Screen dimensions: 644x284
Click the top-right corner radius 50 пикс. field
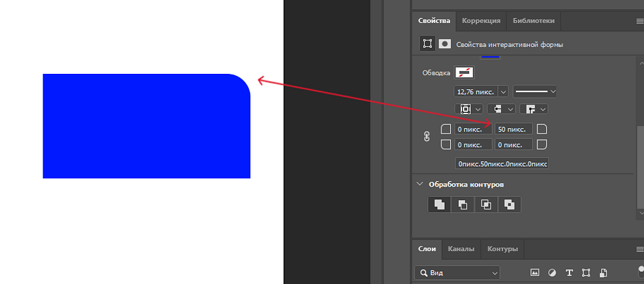pos(513,129)
